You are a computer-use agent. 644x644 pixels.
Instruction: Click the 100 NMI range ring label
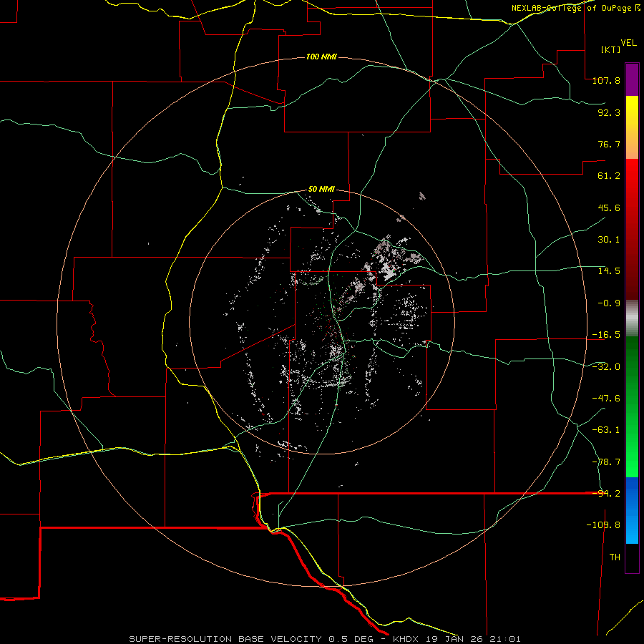[x=321, y=57]
